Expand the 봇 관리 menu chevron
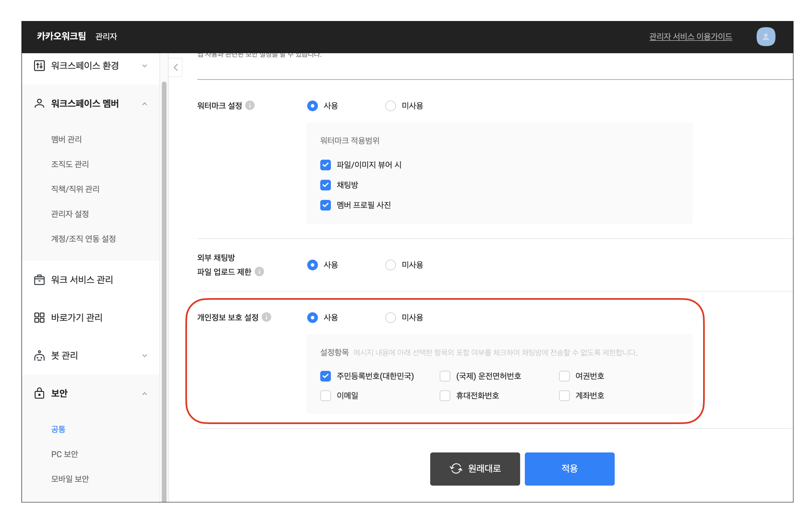 tap(145, 355)
